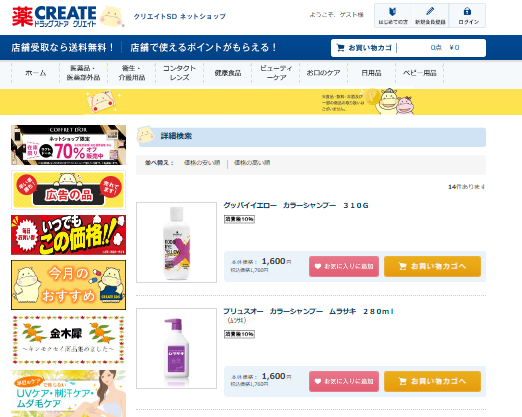Open the プリュスオー カラーシャンプー ムラサキ title
The image size is (522, 417).
pos(308,312)
